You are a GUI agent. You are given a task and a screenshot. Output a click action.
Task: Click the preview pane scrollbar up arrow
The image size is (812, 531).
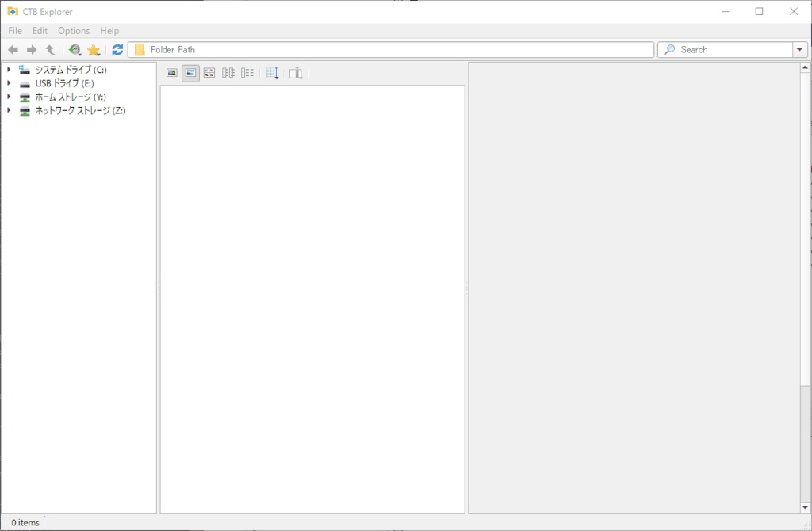[806, 67]
